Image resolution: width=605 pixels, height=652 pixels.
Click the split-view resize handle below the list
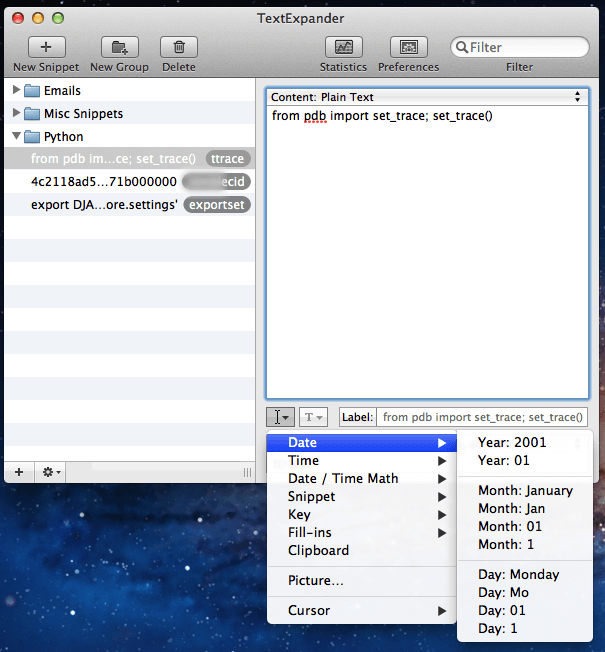(247, 472)
